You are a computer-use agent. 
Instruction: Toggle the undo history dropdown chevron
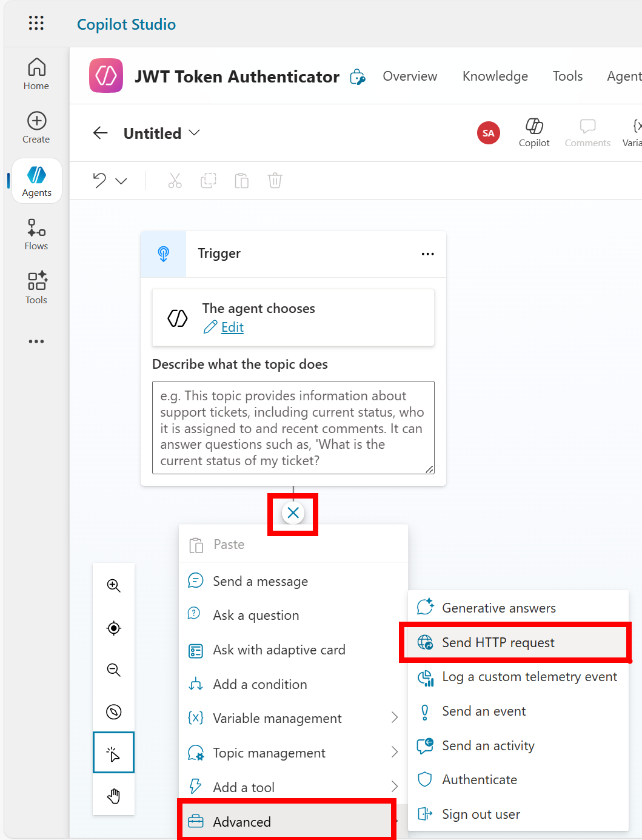click(122, 181)
